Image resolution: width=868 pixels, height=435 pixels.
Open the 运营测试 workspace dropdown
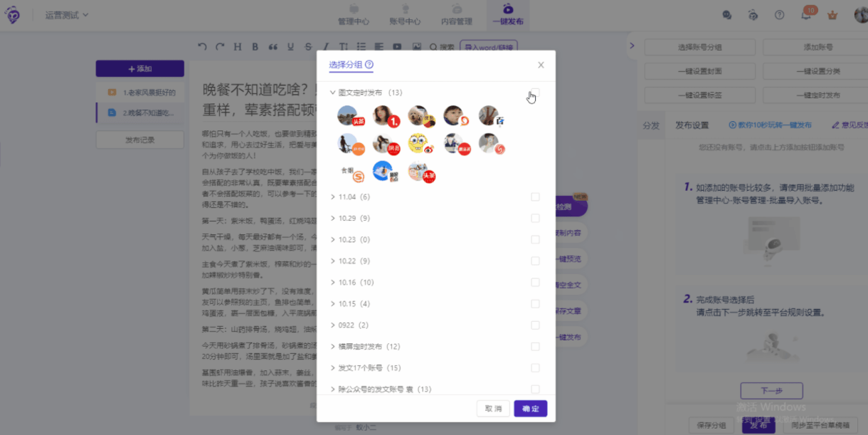67,15
